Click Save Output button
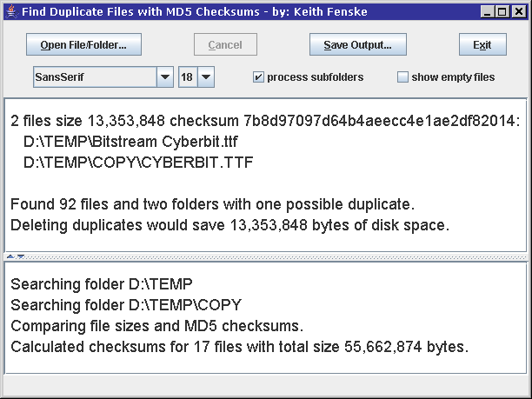Image resolution: width=532 pixels, height=399 pixels. pos(358,44)
